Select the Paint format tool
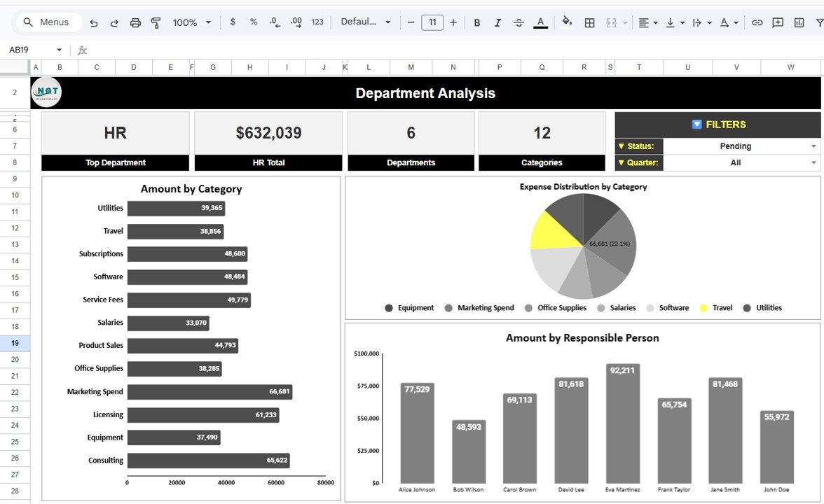This screenshot has height=504, width=824. (x=155, y=22)
